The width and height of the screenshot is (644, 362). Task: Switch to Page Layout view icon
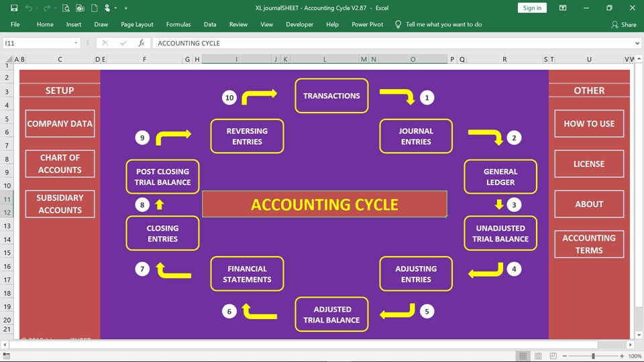(x=538, y=356)
